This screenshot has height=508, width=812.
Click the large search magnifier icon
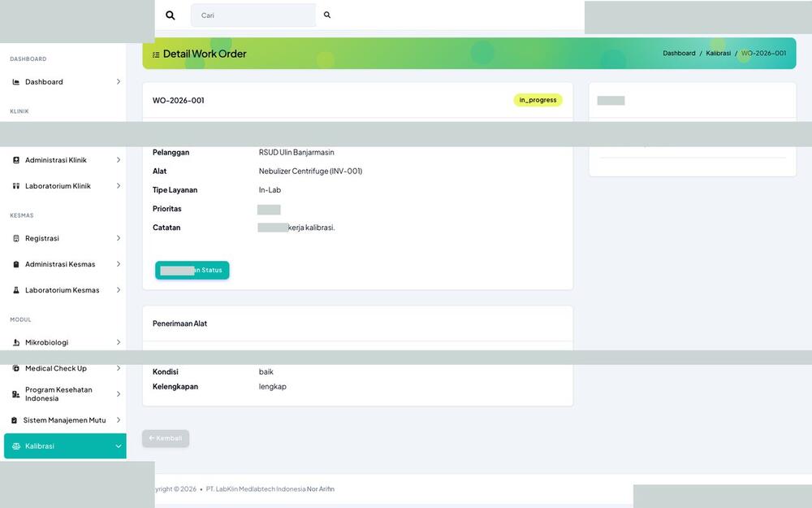pos(170,15)
